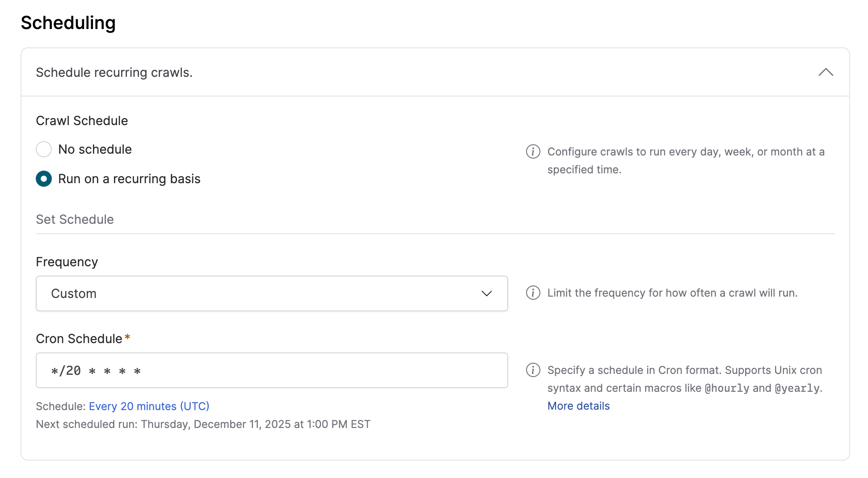Click the Schedule recurring crawls header
This screenshot has height=478, width=868.
click(114, 72)
